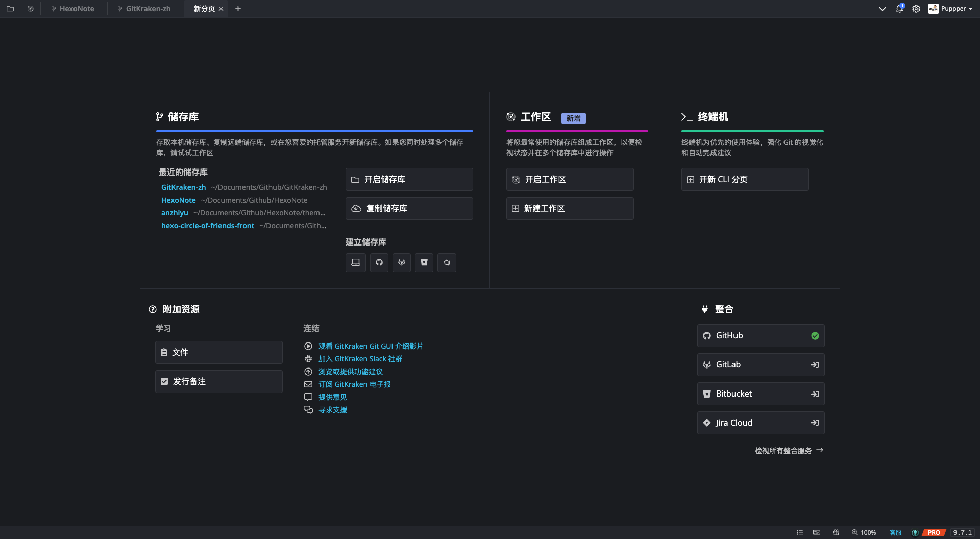
Task: Open 观看 GitKraken Git GUI 介绍影片 link
Action: [371, 346]
